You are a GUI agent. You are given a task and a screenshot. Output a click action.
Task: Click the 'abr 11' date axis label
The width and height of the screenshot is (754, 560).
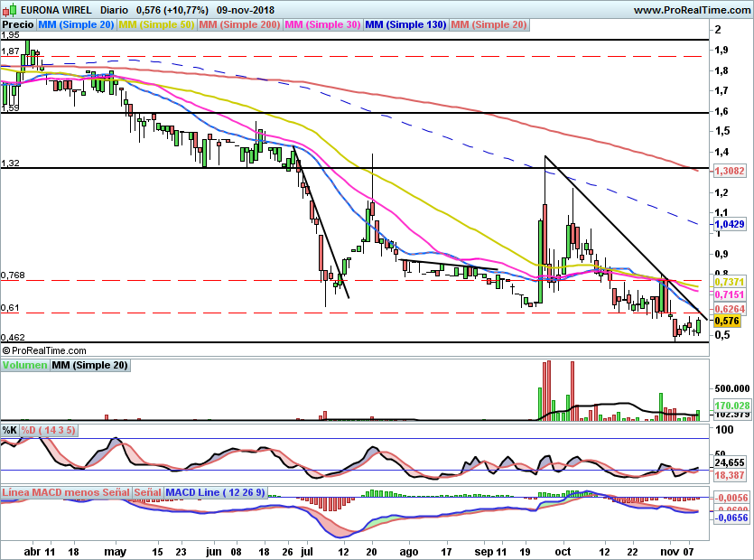coord(39,551)
